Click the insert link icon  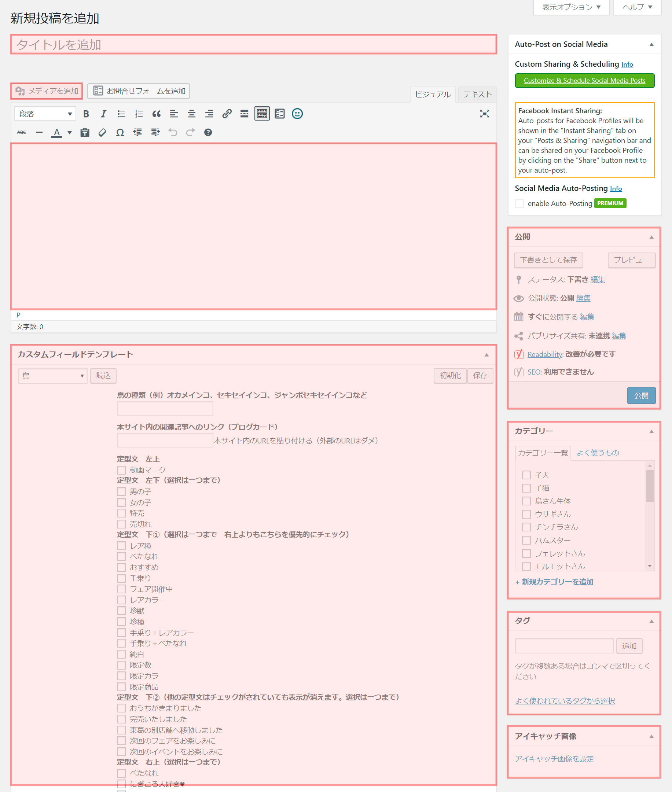(227, 114)
